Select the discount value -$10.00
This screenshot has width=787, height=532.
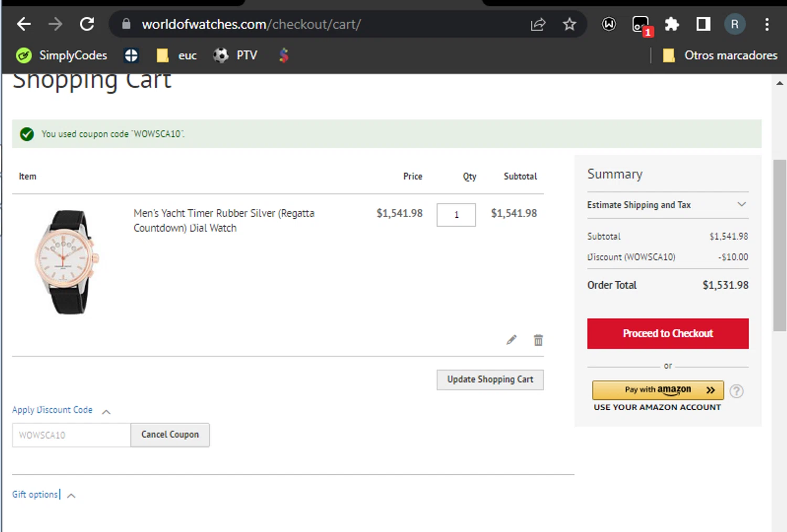pos(733,257)
